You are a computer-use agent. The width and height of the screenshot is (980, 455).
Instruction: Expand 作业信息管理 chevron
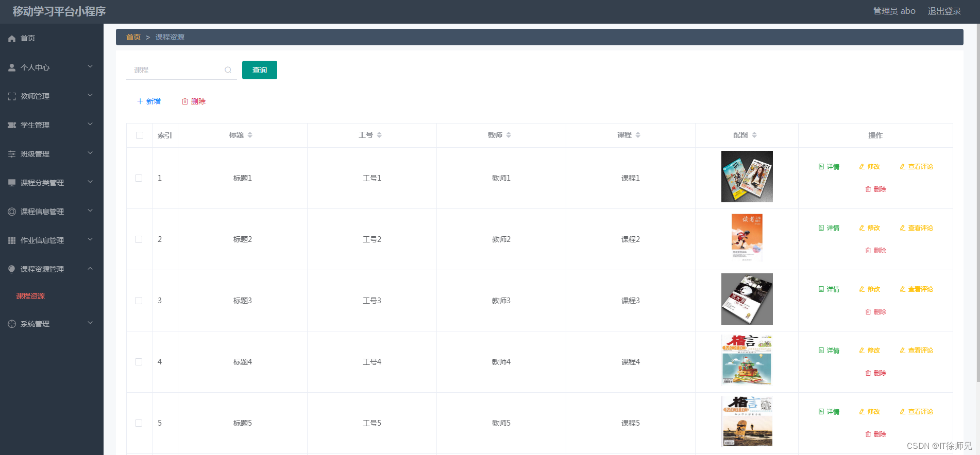pyautogui.click(x=90, y=239)
